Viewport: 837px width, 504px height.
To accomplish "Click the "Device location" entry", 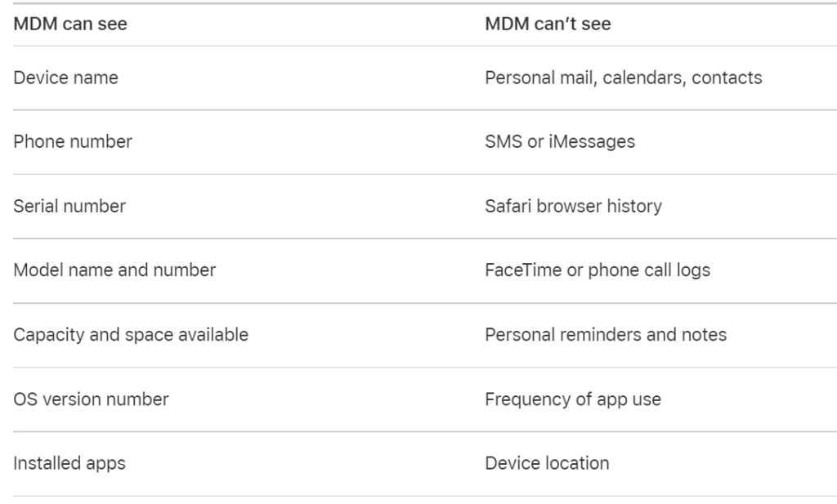I will click(547, 463).
